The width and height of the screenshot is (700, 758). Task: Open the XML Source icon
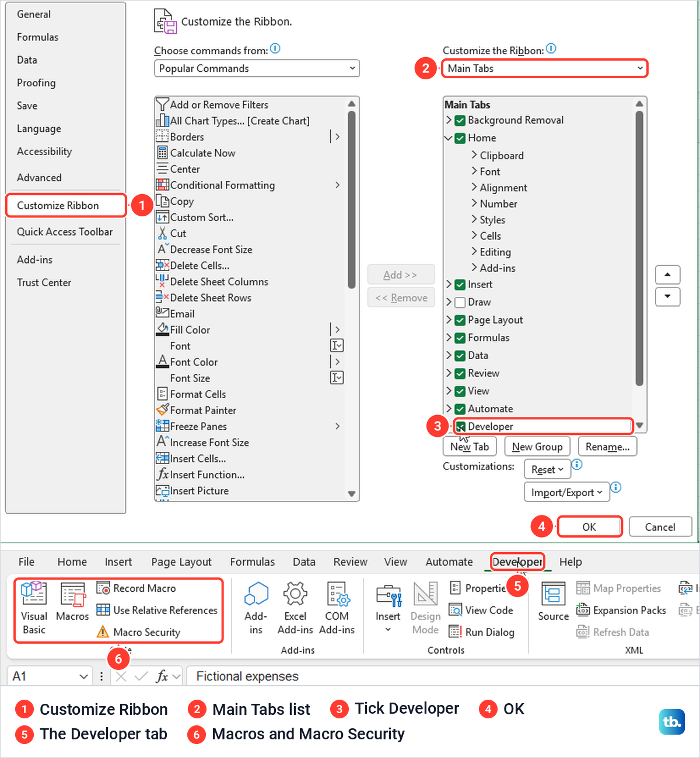(x=553, y=594)
